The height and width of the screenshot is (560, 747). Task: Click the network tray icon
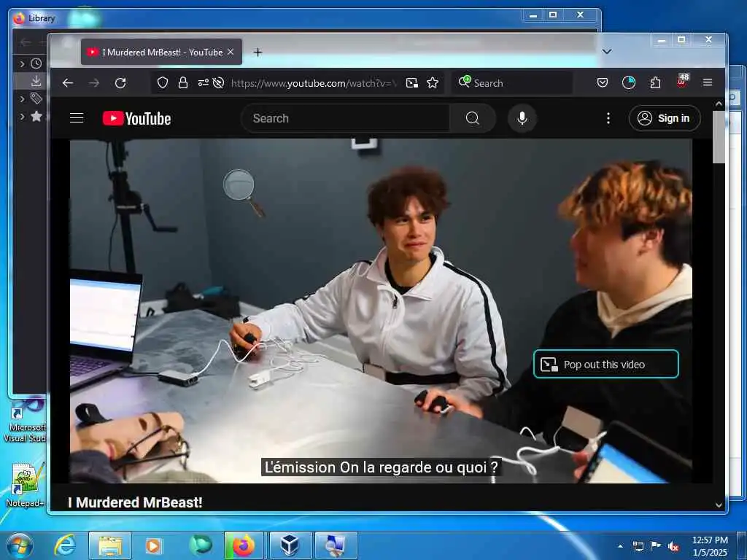(638, 546)
